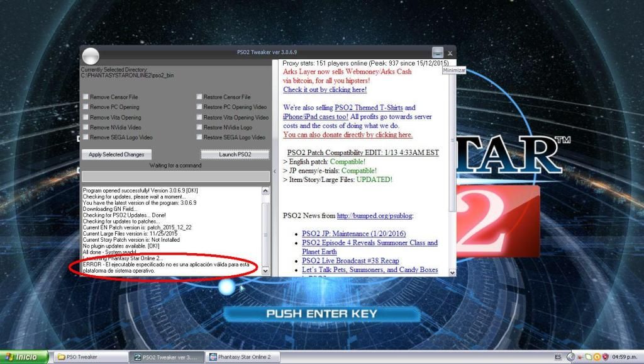Click the 'PSO2 Patch Compatibility EDIT' heading

363,152
